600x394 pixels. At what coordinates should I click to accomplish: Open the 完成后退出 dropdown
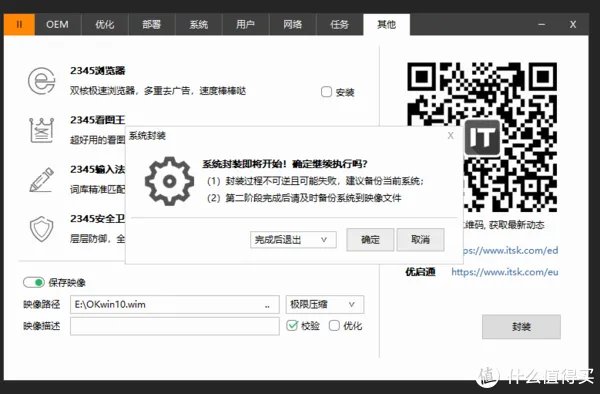click(293, 240)
